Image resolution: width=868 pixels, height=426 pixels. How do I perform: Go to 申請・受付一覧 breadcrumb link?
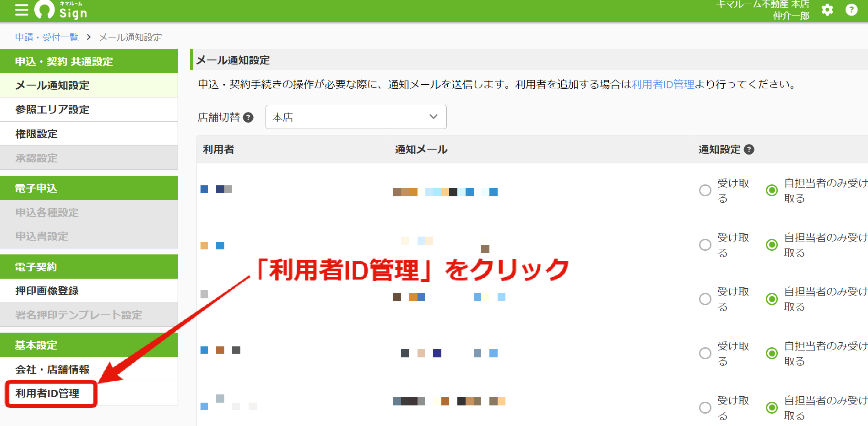(47, 37)
